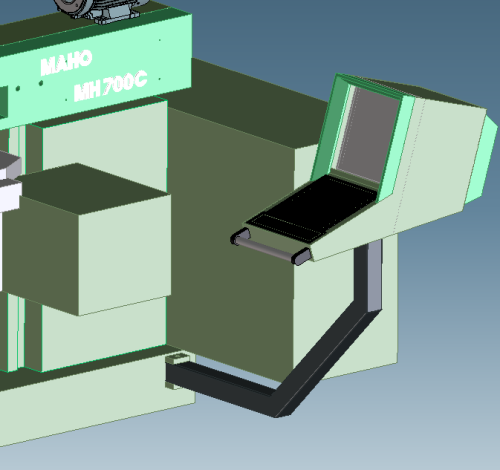Pick the dark green cabinet side face

click(x=230, y=240)
